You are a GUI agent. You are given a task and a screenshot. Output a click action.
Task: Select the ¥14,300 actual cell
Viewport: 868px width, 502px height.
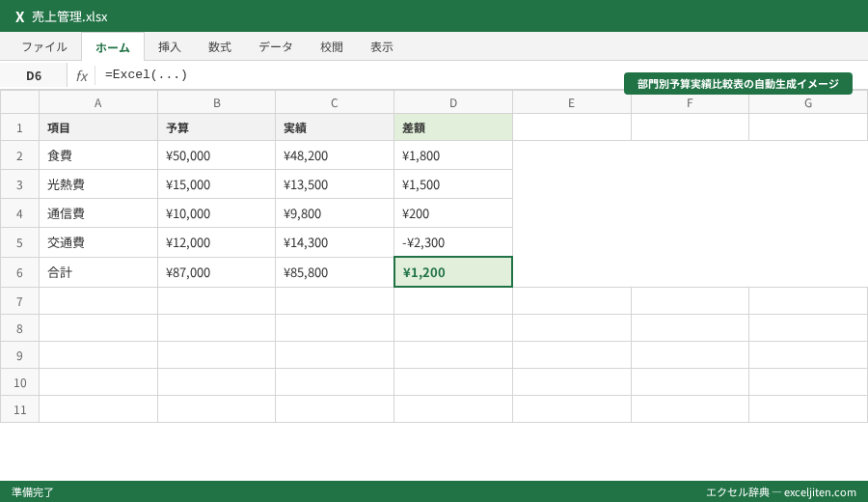[335, 242]
